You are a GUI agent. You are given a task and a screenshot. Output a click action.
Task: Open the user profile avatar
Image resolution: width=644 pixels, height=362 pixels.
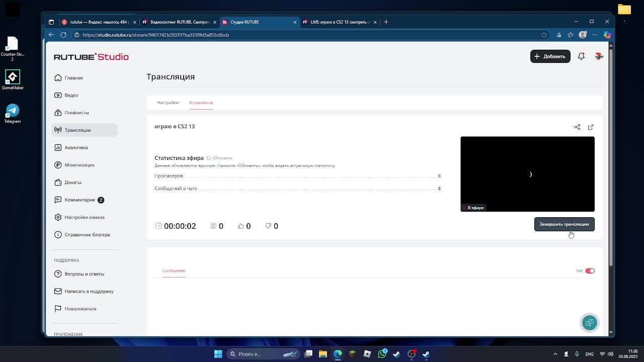pos(599,56)
